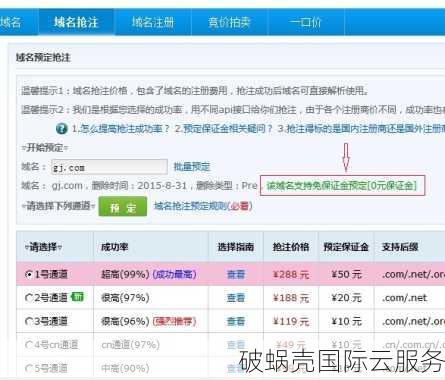Select the 4号cn通道 radio button

tap(29, 345)
